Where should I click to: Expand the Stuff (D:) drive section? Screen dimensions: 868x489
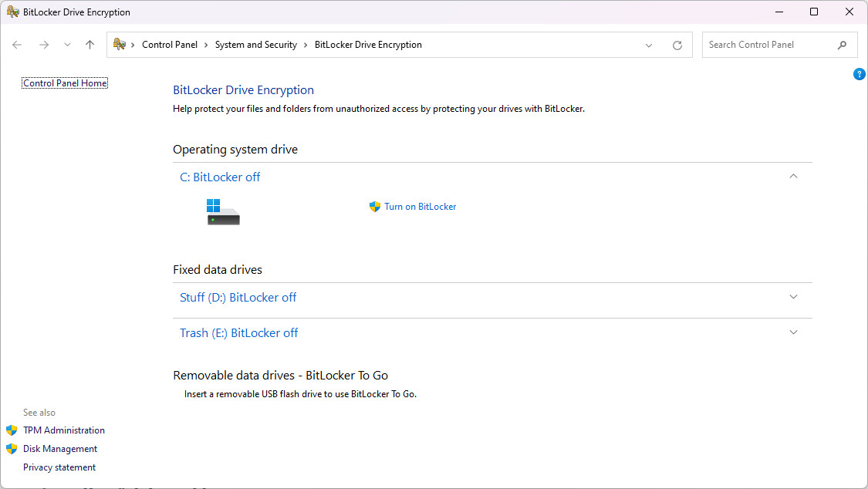click(793, 297)
